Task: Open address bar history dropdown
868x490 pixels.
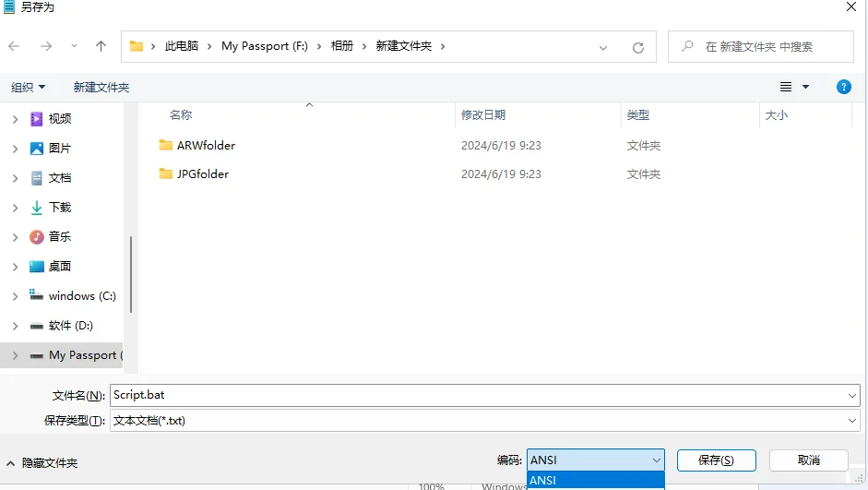Action: point(603,48)
